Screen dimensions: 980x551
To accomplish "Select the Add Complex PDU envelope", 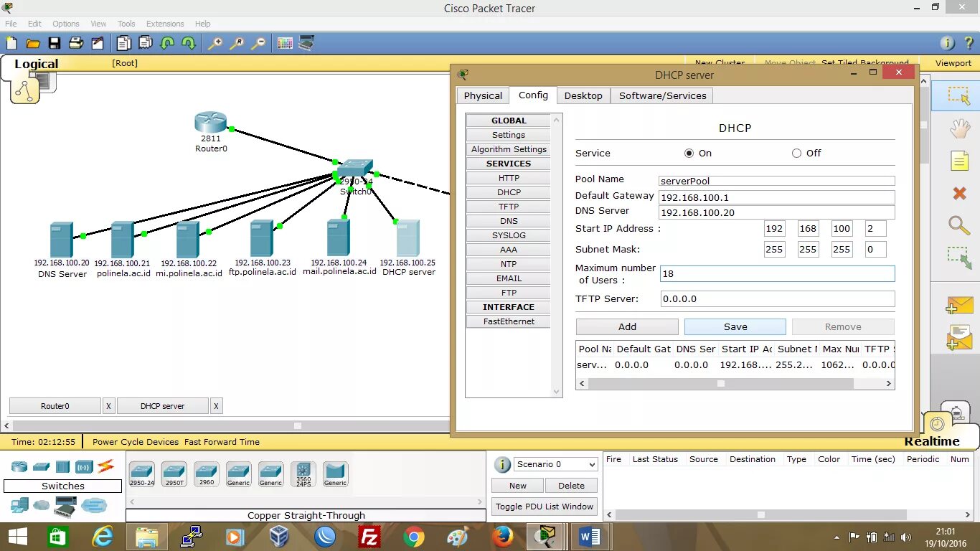I will (959, 338).
